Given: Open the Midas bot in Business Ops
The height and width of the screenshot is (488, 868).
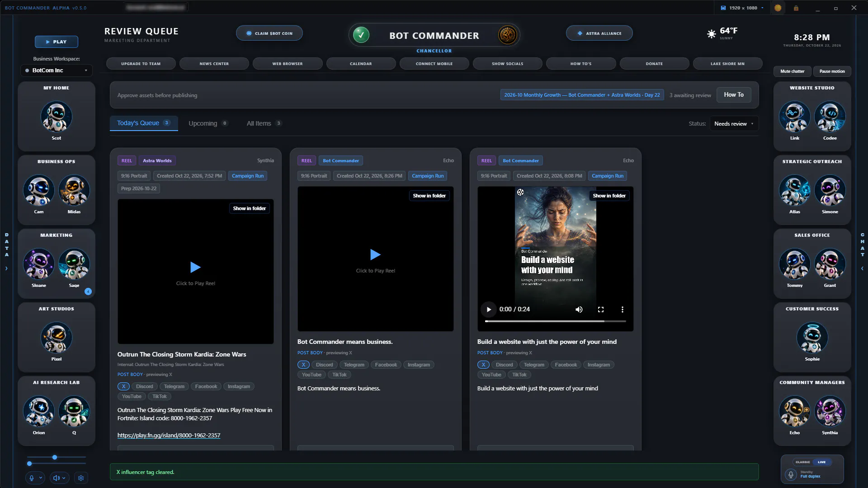Looking at the screenshot, I should click(x=74, y=190).
